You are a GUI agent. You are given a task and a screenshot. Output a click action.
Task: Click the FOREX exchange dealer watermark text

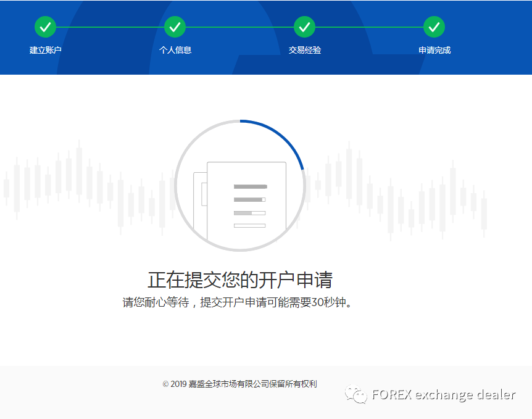pyautogui.click(x=444, y=396)
